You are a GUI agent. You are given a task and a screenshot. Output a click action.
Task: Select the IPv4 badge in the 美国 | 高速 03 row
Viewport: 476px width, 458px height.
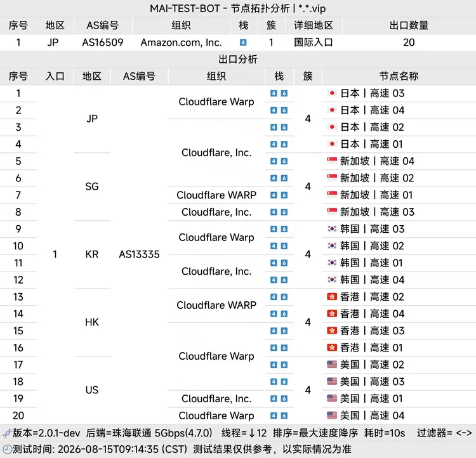(274, 381)
